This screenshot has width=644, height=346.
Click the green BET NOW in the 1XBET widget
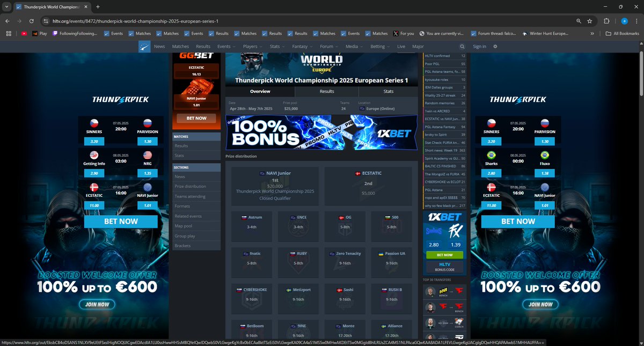(x=444, y=255)
